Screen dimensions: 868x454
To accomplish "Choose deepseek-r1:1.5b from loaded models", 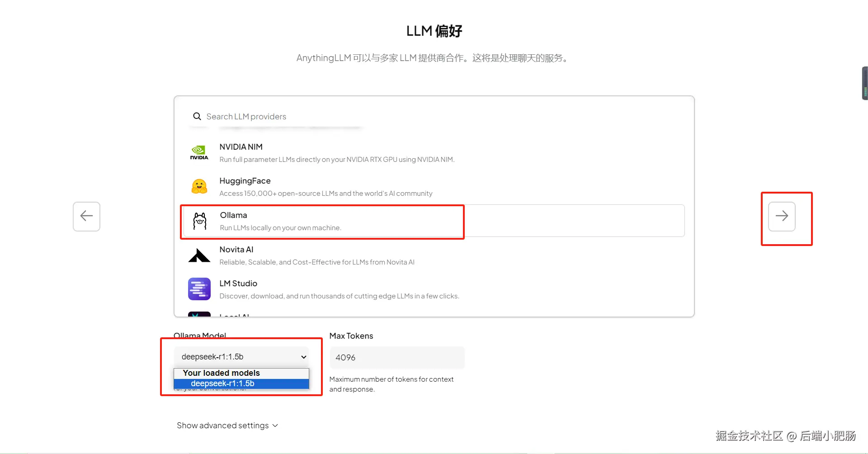I will 241,383.
